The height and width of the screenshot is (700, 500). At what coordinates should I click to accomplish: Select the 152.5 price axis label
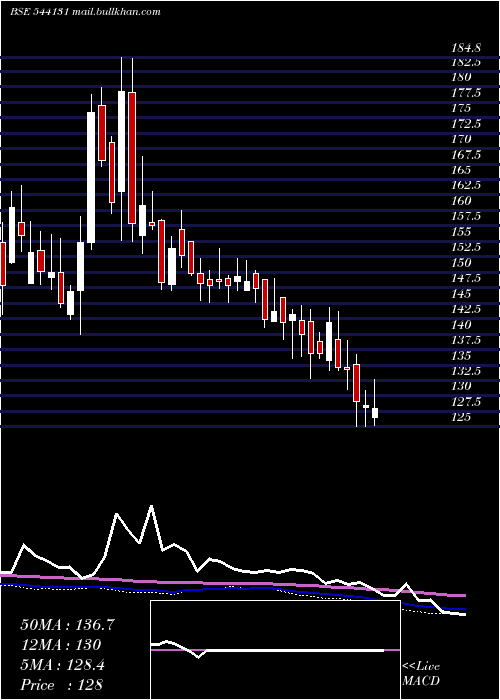pos(466,247)
